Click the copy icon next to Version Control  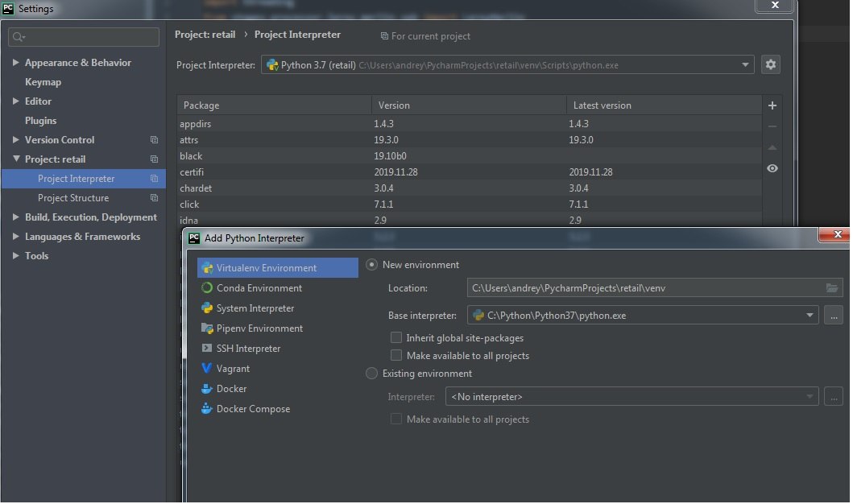tap(155, 140)
